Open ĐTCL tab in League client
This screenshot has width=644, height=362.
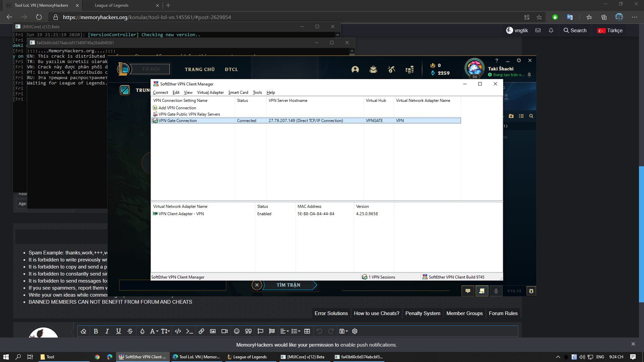click(x=231, y=69)
